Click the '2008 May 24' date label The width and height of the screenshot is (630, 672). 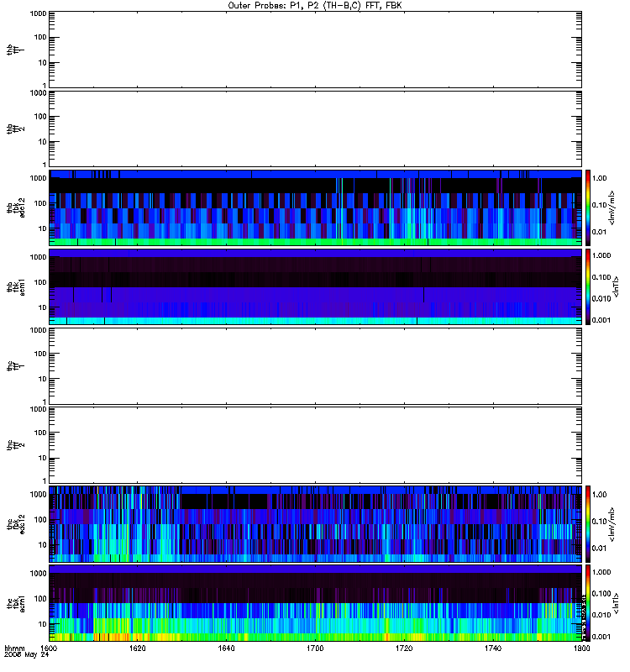(27, 655)
